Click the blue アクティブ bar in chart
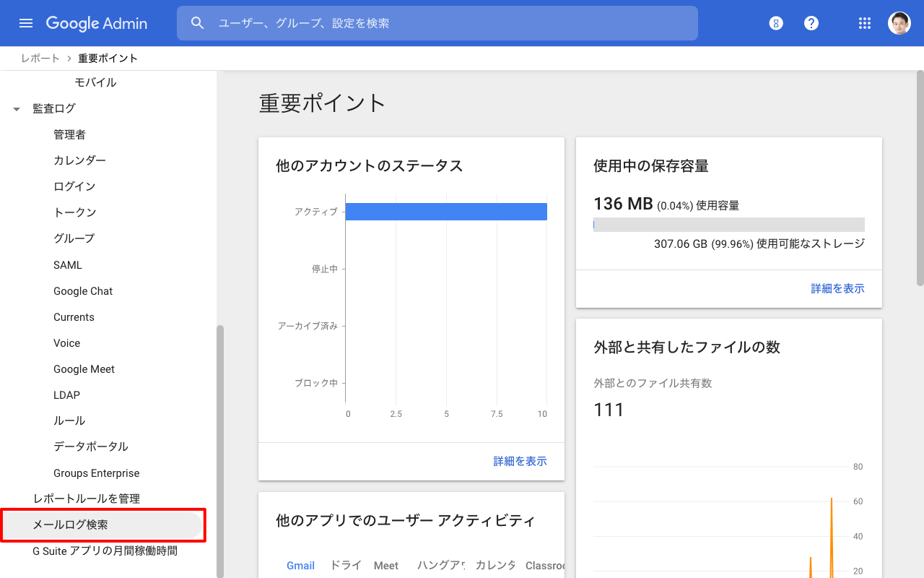The image size is (924, 578). (446, 212)
